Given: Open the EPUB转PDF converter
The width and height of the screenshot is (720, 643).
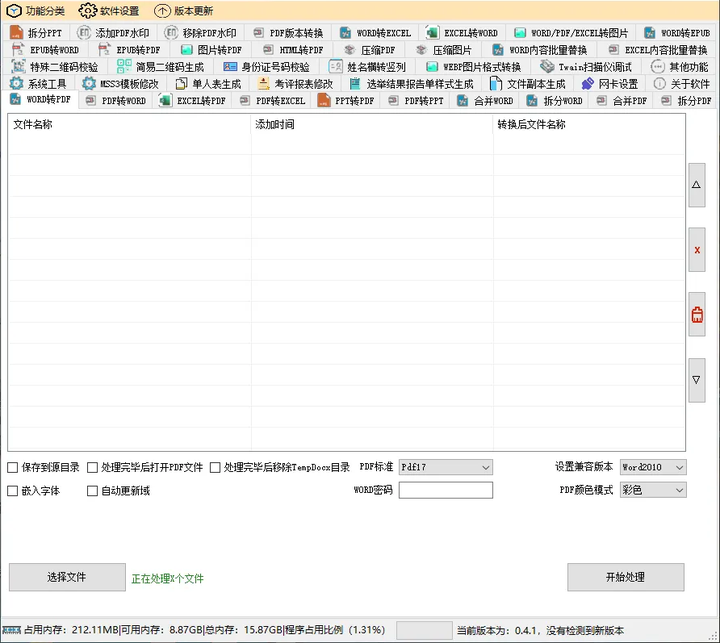Looking at the screenshot, I should [129, 50].
